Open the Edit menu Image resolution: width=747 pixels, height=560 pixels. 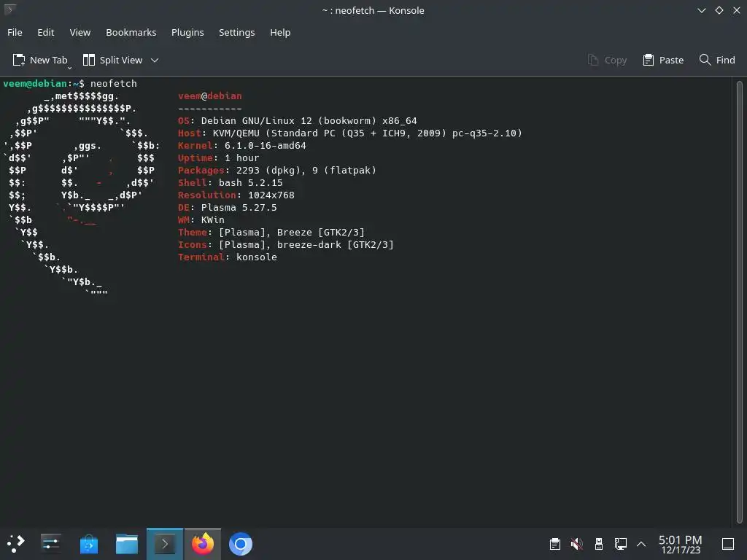pos(46,32)
